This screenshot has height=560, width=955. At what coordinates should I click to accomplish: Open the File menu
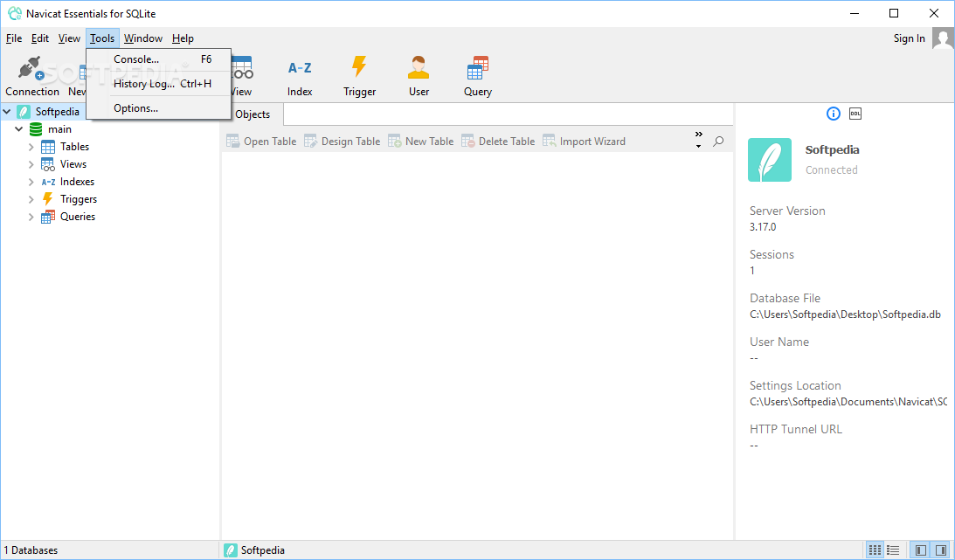pyautogui.click(x=14, y=38)
